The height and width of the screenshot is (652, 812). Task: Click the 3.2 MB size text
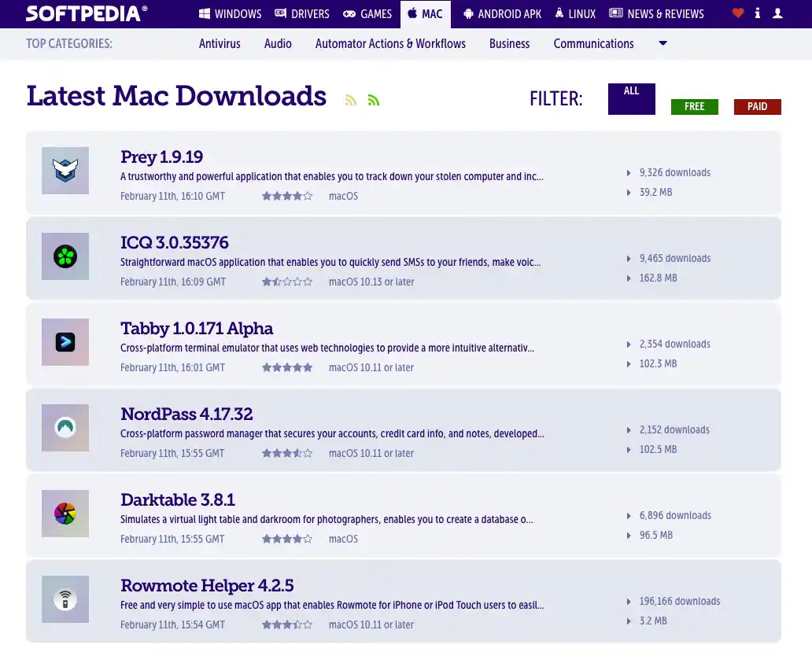pos(653,621)
